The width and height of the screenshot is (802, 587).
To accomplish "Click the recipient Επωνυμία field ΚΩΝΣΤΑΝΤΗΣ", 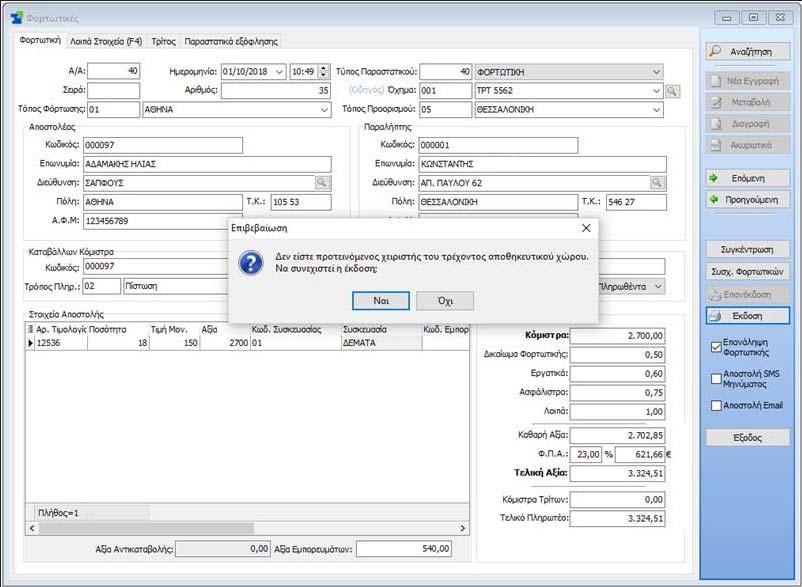I will (x=543, y=164).
